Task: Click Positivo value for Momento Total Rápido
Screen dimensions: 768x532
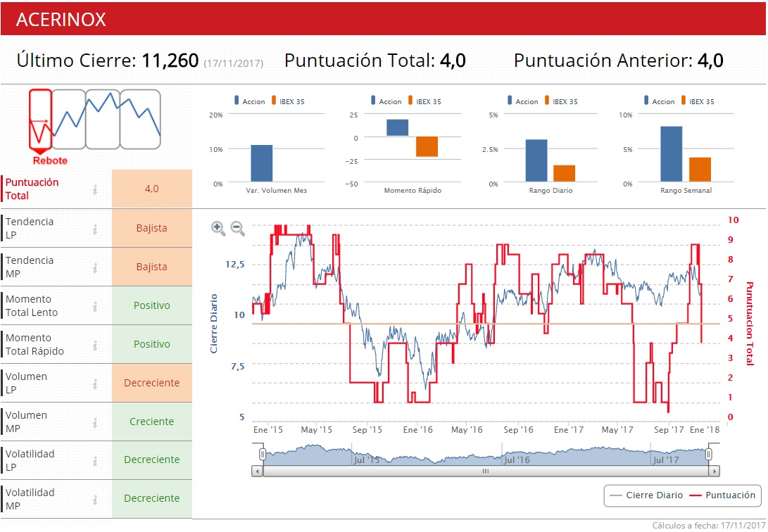Action: click(152, 344)
